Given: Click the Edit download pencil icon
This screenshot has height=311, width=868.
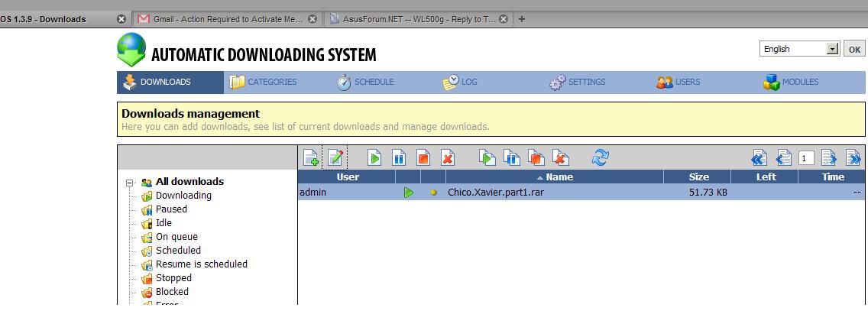Looking at the screenshot, I should (x=335, y=158).
